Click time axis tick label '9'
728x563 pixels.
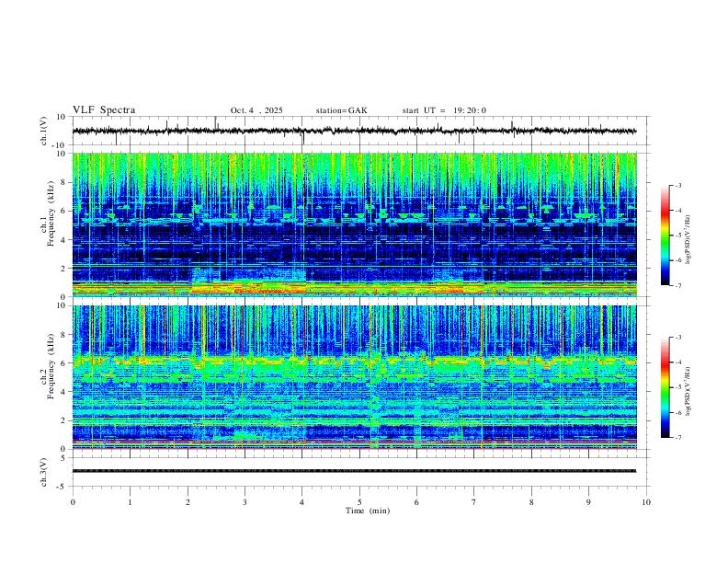tap(588, 502)
